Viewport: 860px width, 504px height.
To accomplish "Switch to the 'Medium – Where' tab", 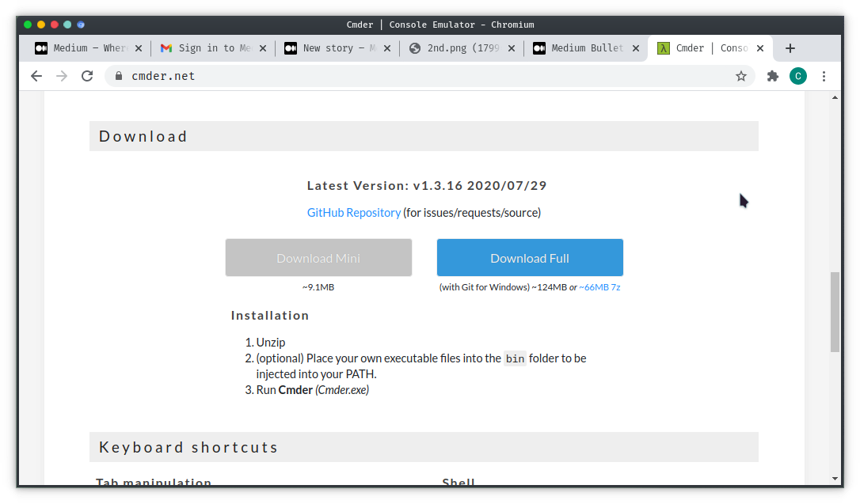I will click(89, 48).
